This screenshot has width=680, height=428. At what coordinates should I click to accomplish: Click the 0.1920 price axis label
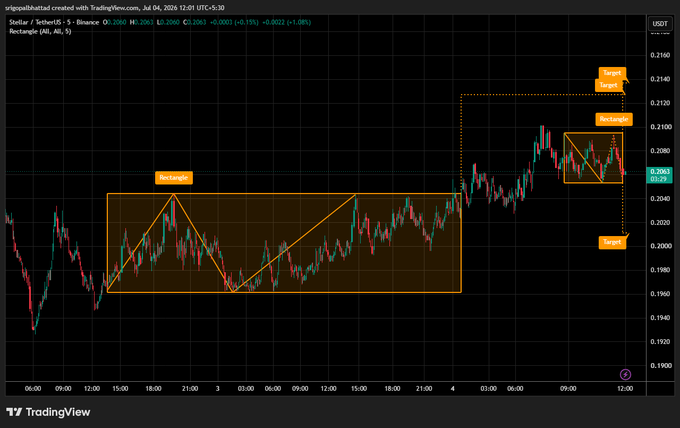660,341
